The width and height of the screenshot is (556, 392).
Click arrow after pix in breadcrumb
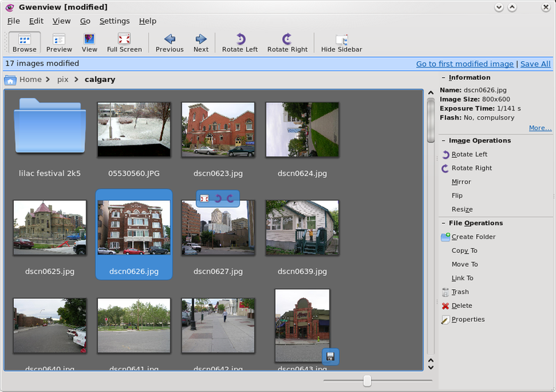pyautogui.click(x=76, y=79)
